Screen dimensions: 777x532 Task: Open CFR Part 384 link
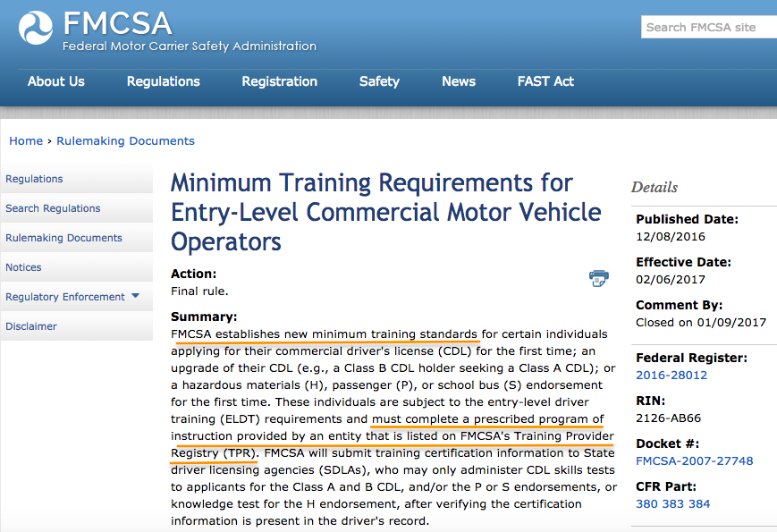(699, 503)
